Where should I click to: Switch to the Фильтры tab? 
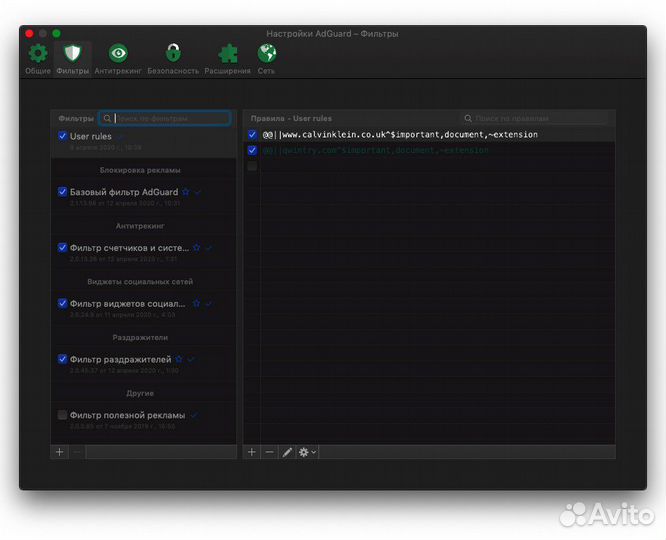click(x=73, y=59)
